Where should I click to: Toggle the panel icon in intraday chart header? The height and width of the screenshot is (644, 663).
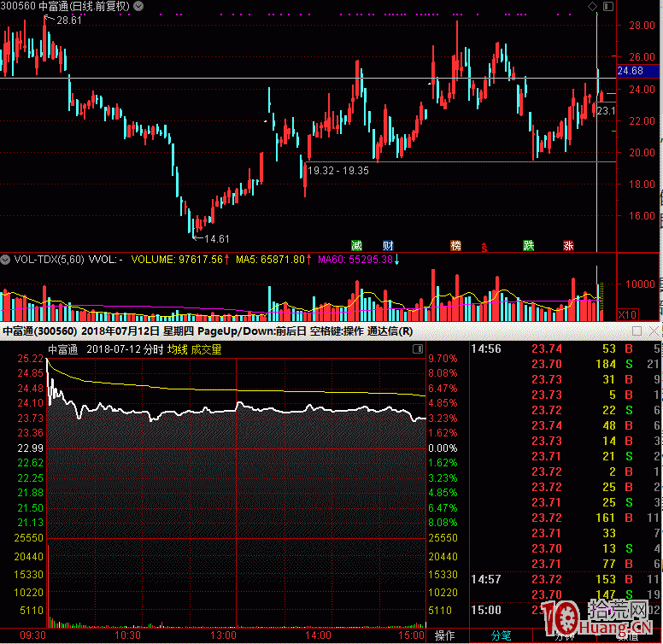418,348
